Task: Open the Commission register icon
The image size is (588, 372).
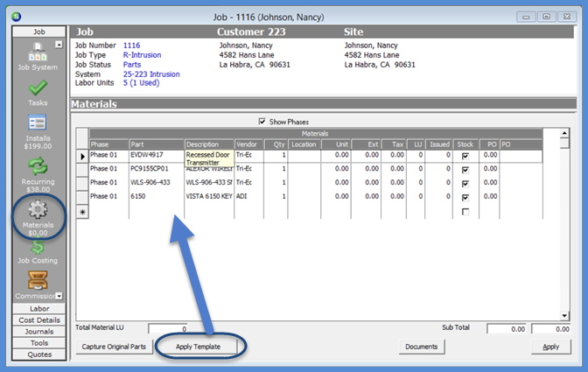Action: [38, 280]
